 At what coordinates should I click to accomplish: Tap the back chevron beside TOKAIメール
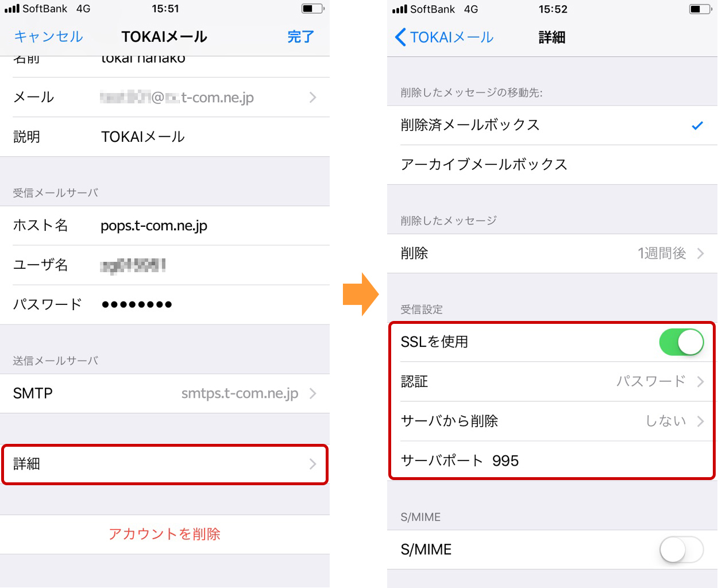coord(400,37)
